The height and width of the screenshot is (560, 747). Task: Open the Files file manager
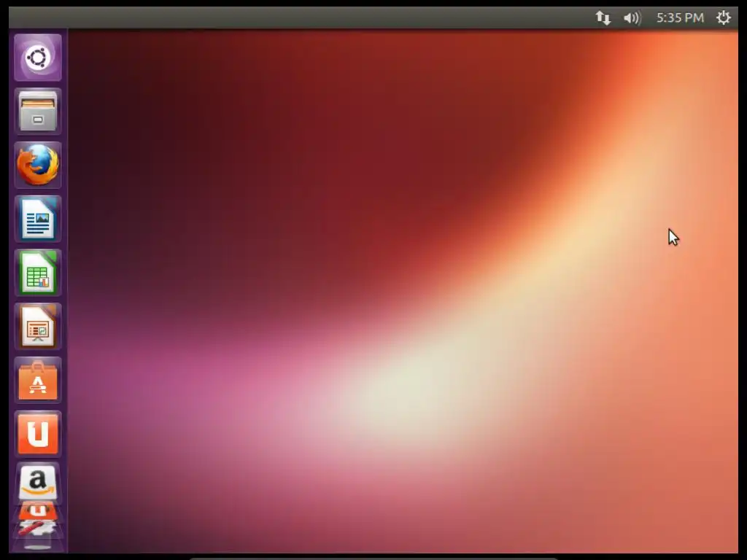pos(38,112)
